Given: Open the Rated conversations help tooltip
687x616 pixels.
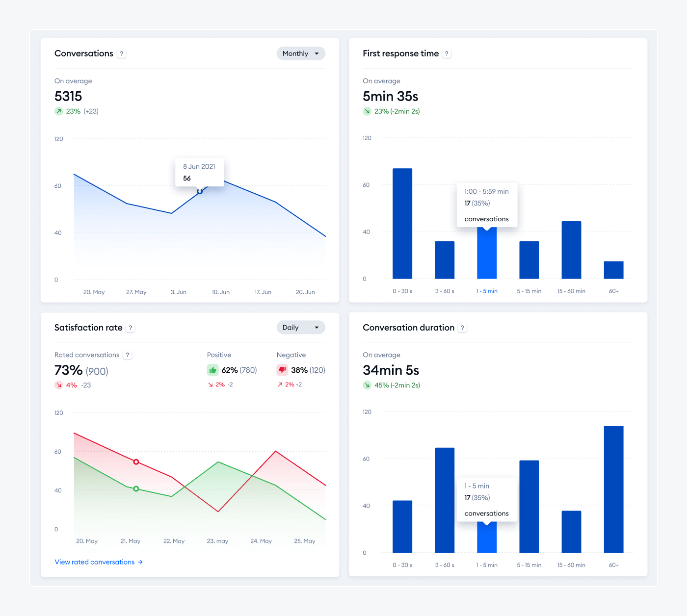Looking at the screenshot, I should pos(127,355).
